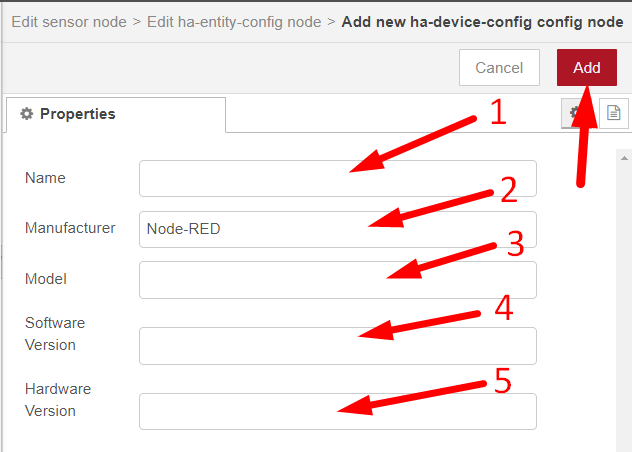This screenshot has height=452, width=632.
Task: Click the Hardware Version label
Action: click(57, 399)
